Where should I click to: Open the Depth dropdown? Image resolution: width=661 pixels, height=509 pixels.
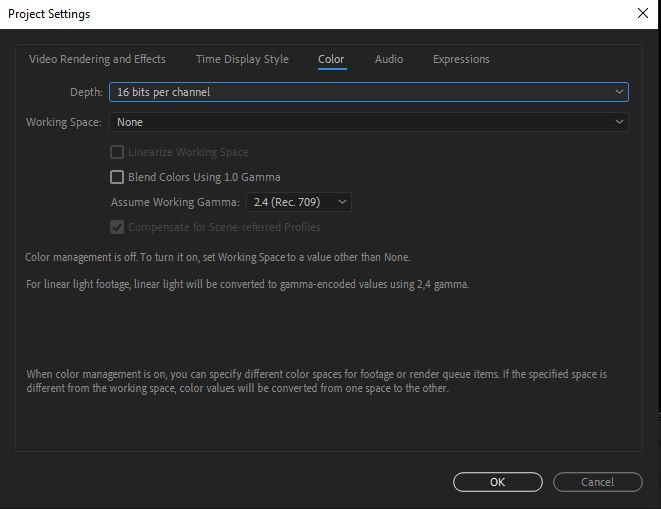(369, 92)
